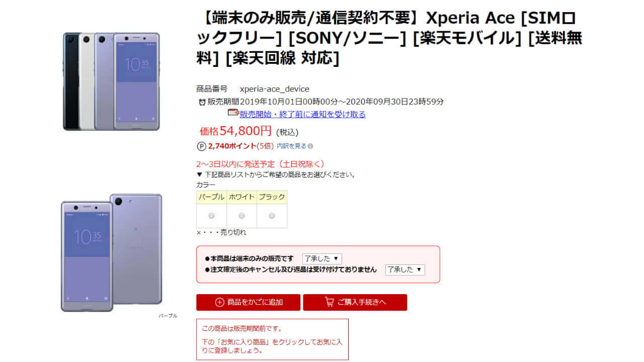This screenshot has height=362, width=644.
Task: Click the ホワイト column header in color table
Action: pyautogui.click(x=242, y=197)
